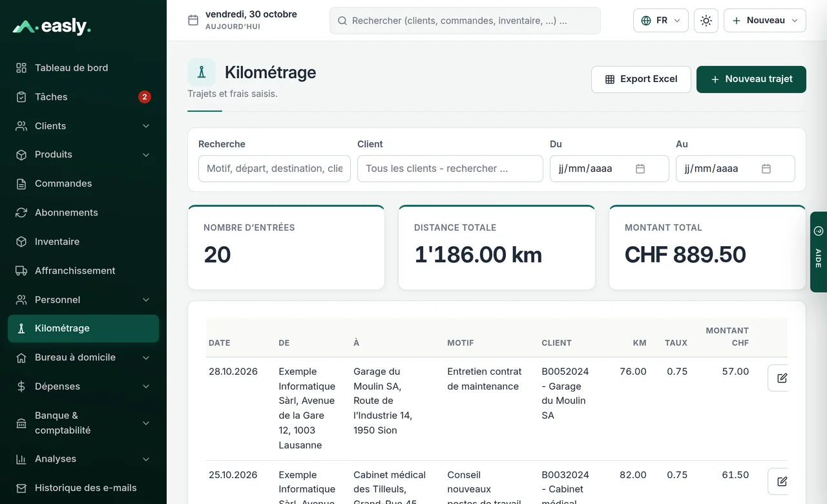The height and width of the screenshot is (504, 827).
Task: Click the Kilométrage page header icon
Action: coord(202,72)
